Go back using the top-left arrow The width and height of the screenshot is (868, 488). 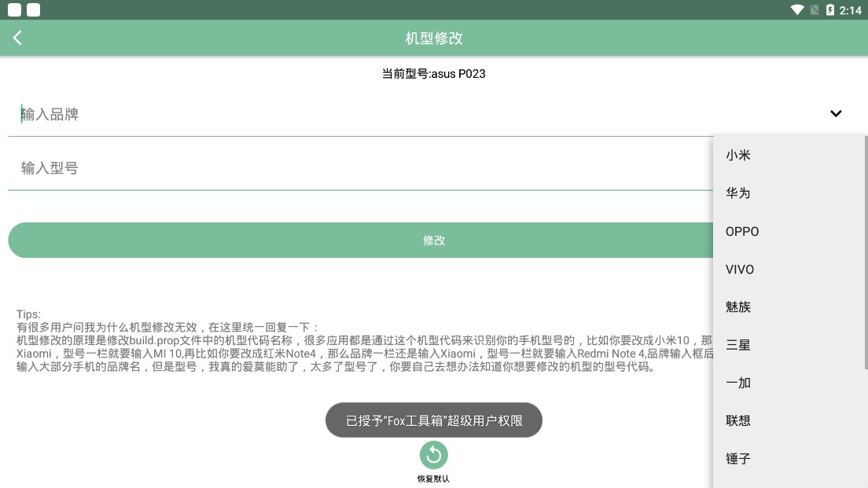point(17,38)
